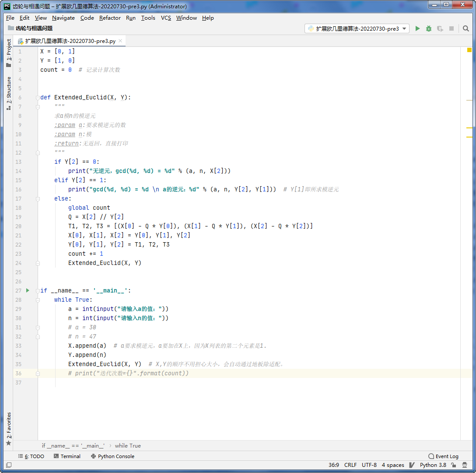Collapse the while True fold at line 28
Screen dimensions: 476x473
[38, 300]
